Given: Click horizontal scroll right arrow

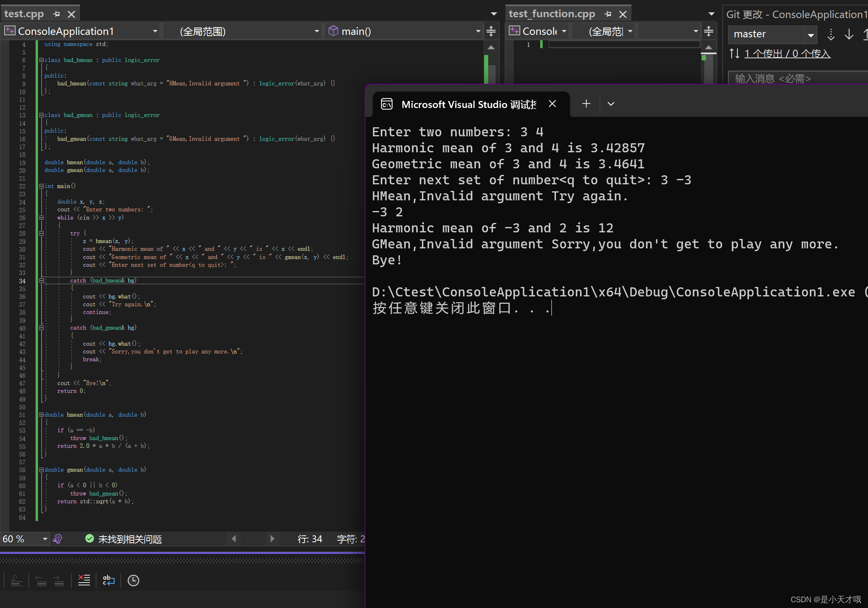Looking at the screenshot, I should point(272,538).
